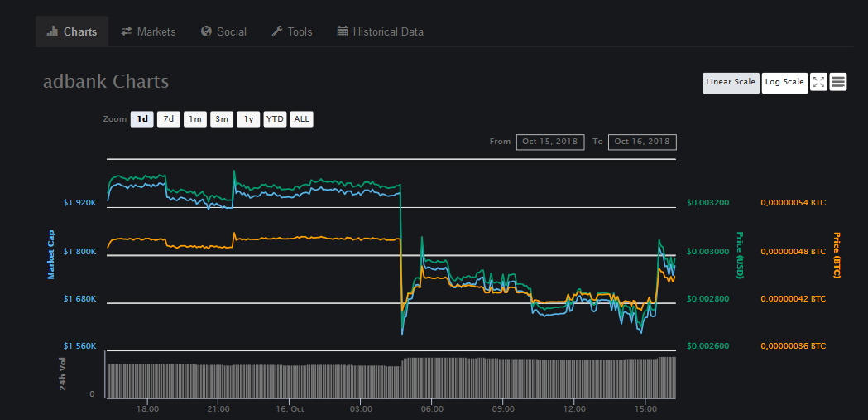868x420 pixels.
Task: Zoom chart to 3m range
Action: [222, 119]
